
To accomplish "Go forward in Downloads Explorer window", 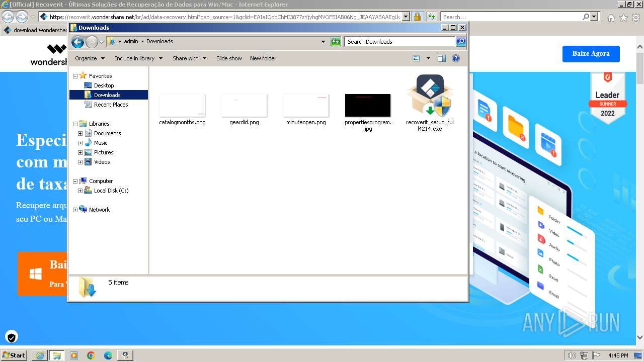I will pos(92,42).
